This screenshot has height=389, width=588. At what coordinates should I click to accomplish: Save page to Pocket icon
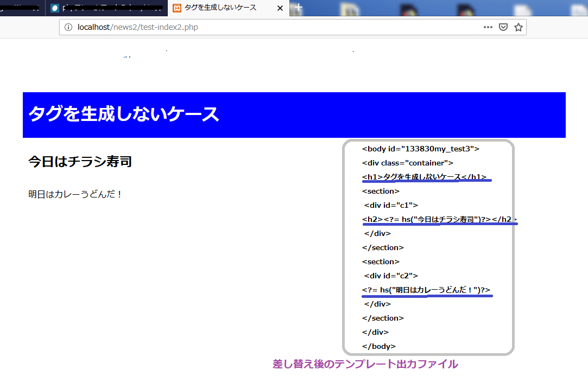coord(503,27)
